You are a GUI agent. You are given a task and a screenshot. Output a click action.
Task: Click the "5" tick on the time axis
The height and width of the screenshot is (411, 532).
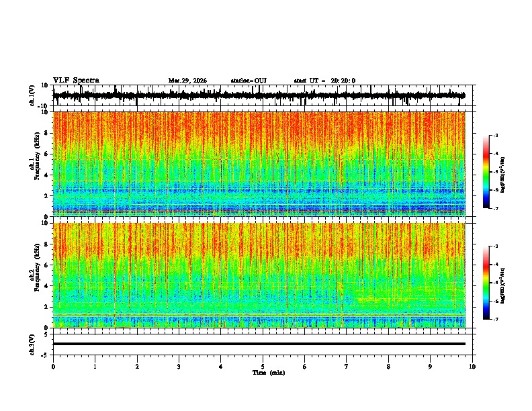coord(263,367)
